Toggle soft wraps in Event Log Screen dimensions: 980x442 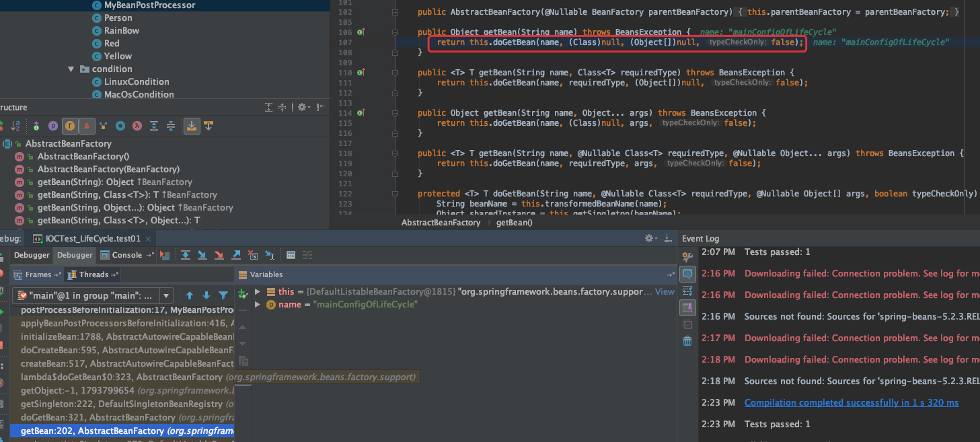coord(687,291)
